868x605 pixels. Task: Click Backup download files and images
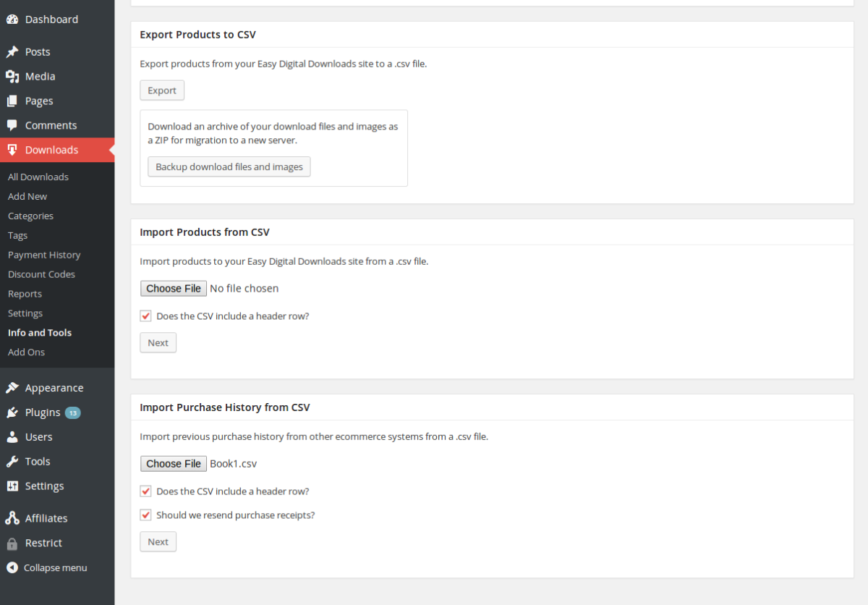(x=229, y=166)
